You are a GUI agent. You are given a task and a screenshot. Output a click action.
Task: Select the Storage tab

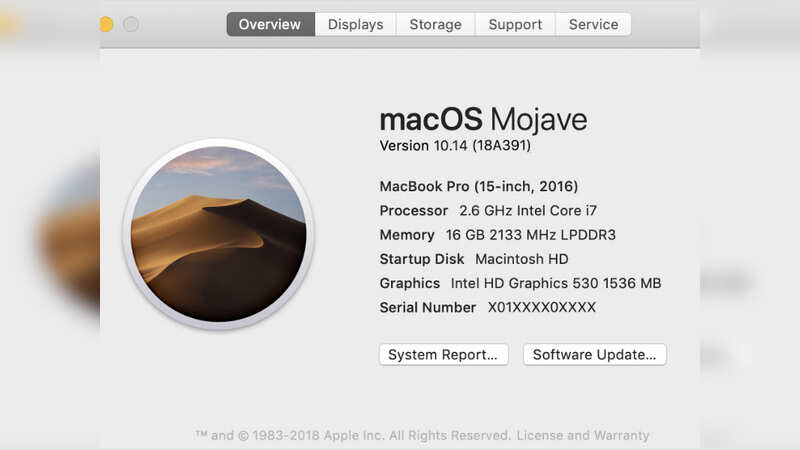point(435,24)
